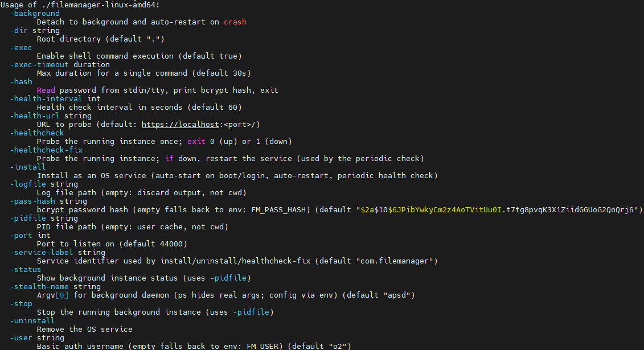The height and width of the screenshot is (350, 644).
Task: Click the "-stop" flag name
Action: 21,304
